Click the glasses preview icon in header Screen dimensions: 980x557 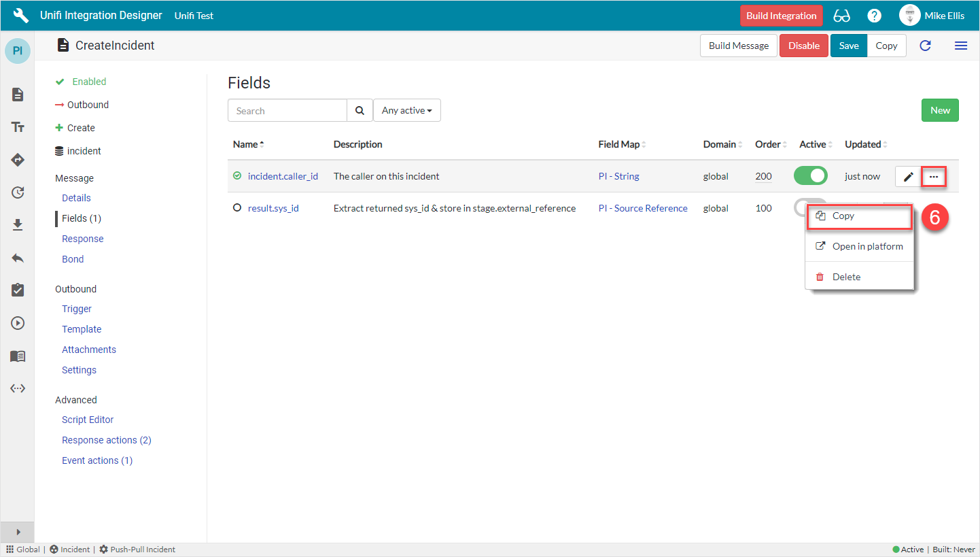tap(841, 16)
